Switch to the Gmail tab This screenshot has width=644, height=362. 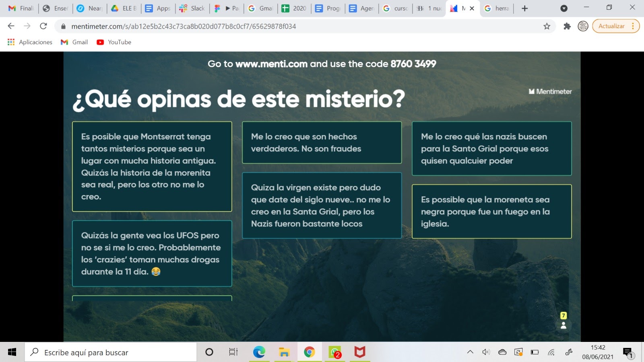(260, 8)
